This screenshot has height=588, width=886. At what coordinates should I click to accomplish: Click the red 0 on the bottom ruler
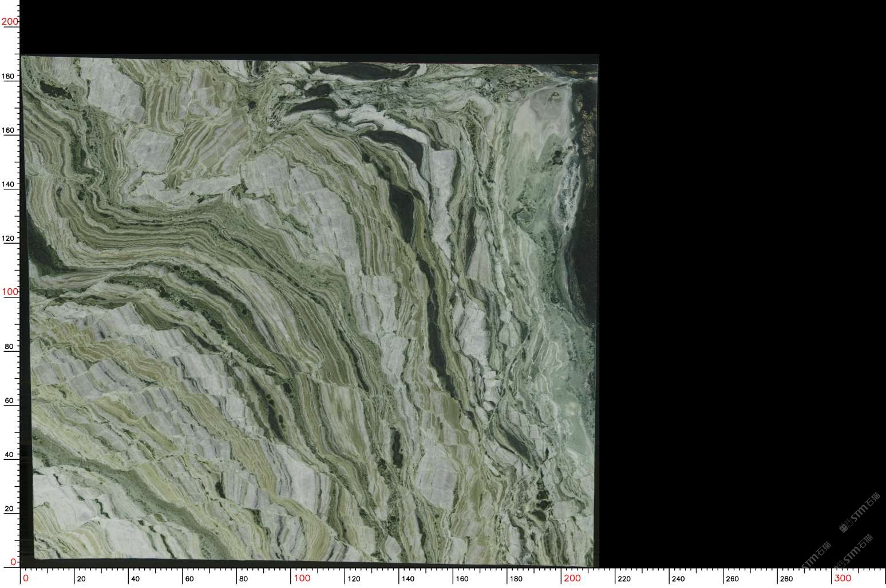pyautogui.click(x=25, y=578)
